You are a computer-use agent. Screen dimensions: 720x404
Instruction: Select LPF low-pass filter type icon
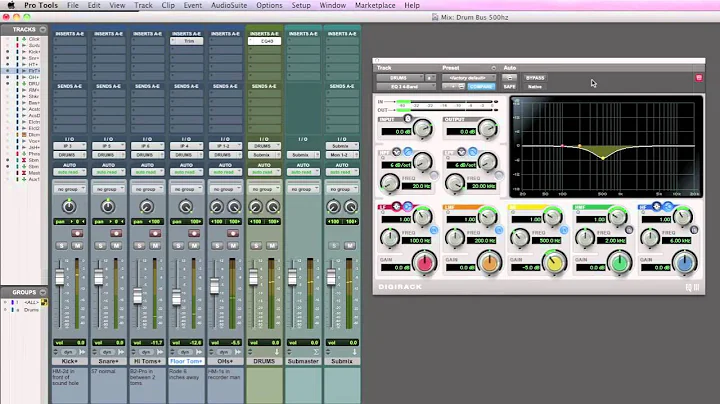tap(472, 152)
